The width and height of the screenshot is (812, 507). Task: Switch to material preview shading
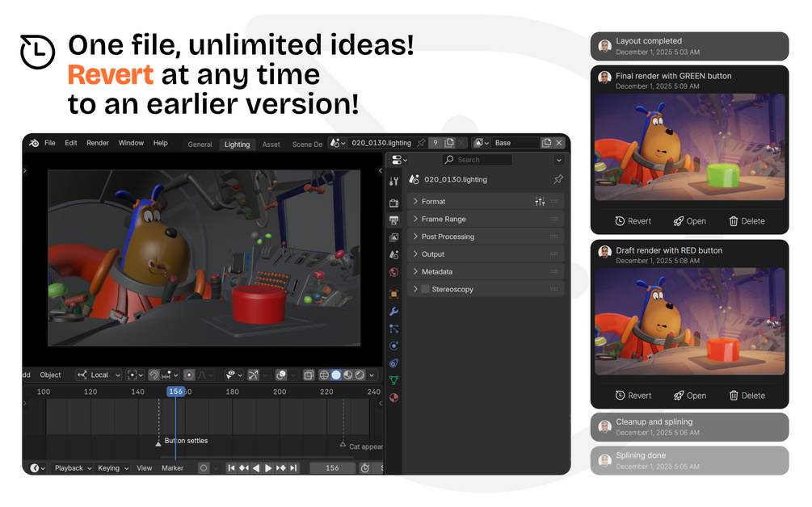(x=348, y=375)
